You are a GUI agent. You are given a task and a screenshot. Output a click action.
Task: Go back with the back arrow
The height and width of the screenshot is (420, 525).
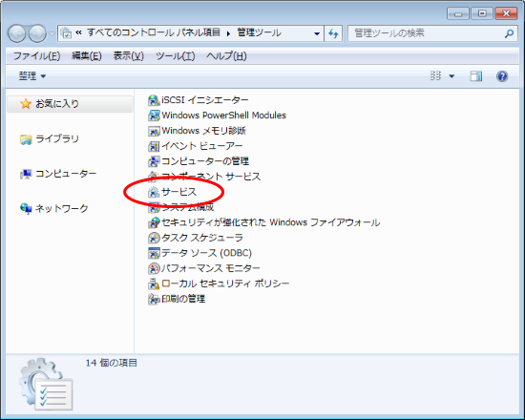pos(16,33)
